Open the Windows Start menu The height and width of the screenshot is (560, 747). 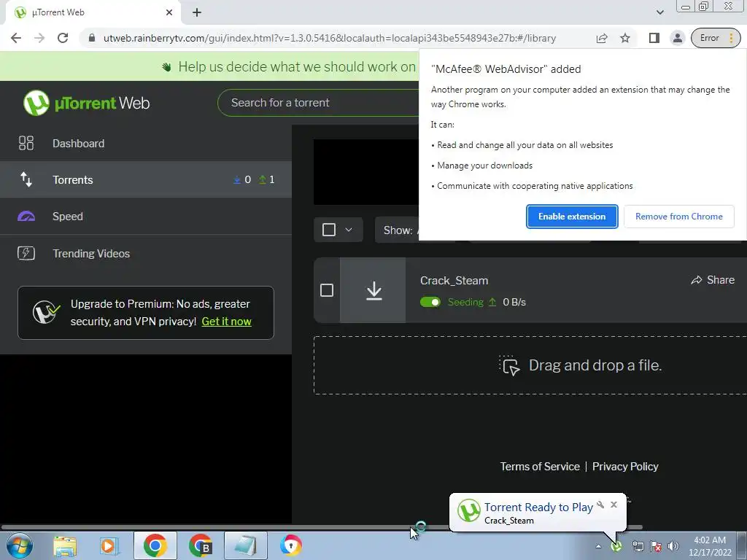(x=19, y=545)
